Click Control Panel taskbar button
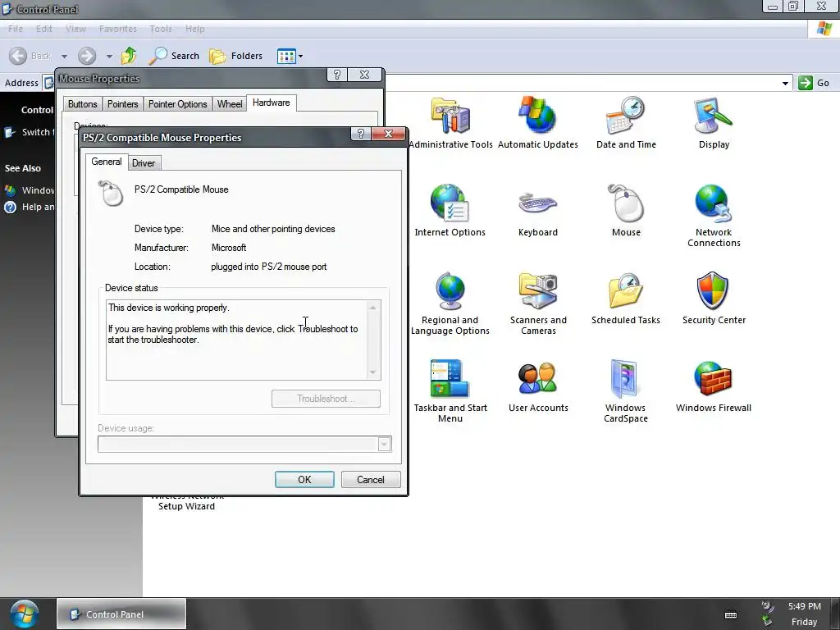840x630 pixels. click(x=121, y=614)
